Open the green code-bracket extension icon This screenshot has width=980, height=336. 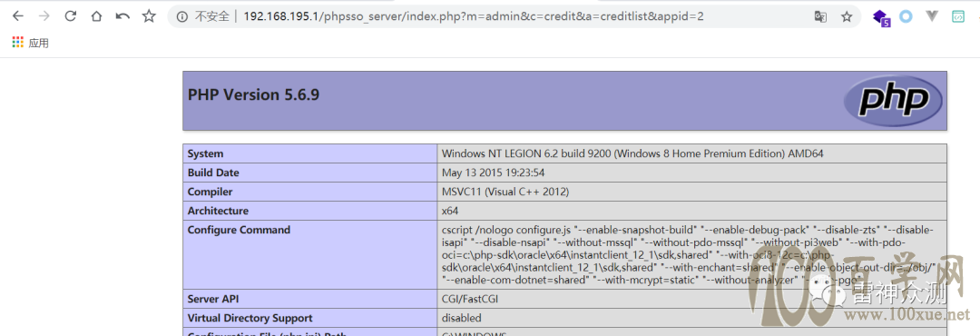(957, 17)
